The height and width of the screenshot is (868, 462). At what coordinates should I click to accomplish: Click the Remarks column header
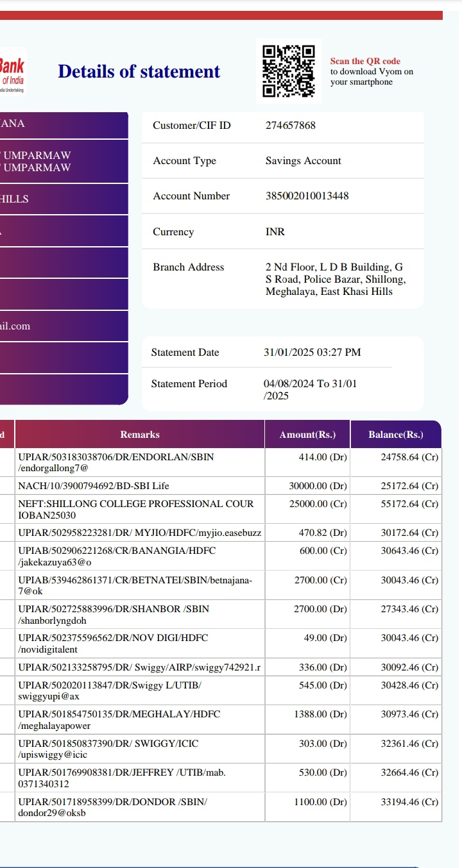tap(140, 435)
